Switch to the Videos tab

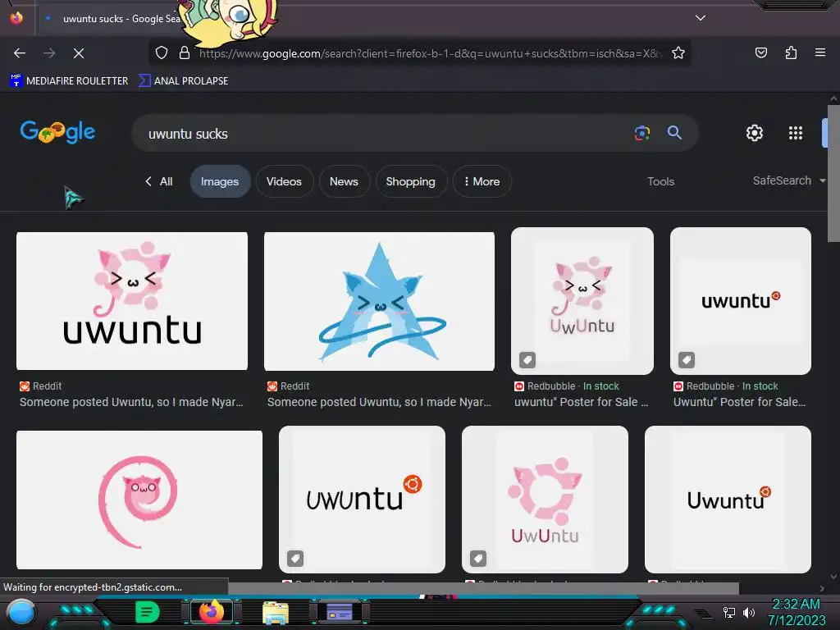click(x=284, y=181)
